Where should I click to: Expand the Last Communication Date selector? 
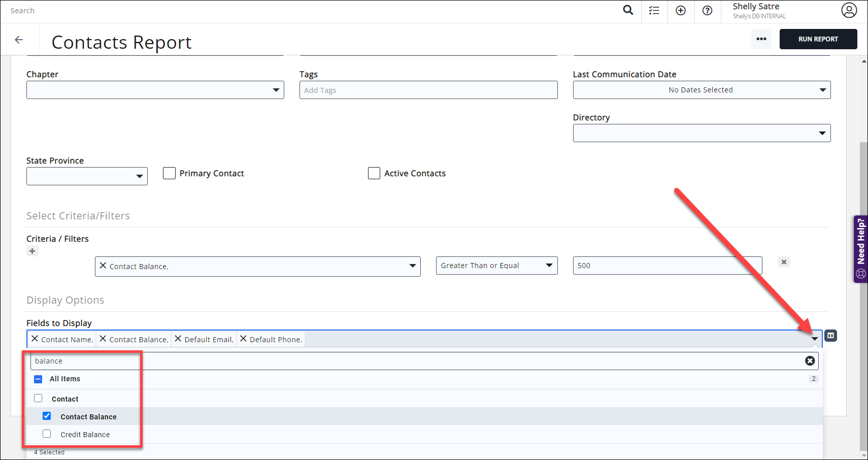[x=823, y=90]
